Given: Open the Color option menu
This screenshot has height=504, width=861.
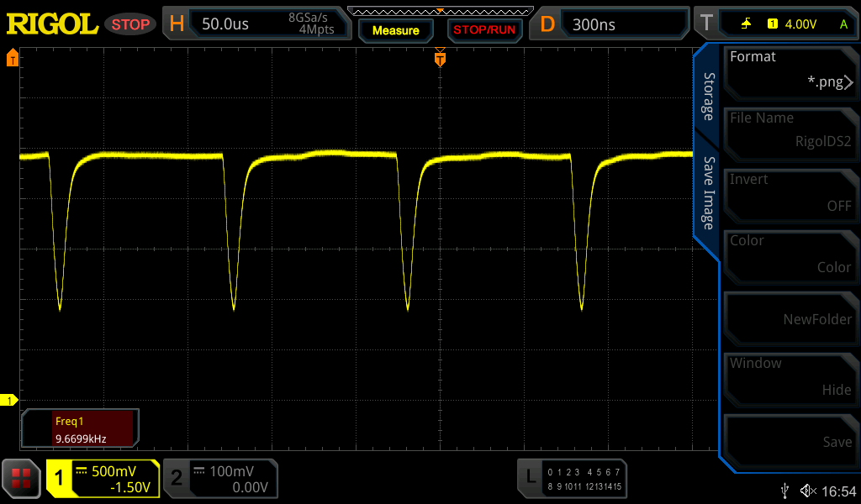Looking at the screenshot, I should click(790, 255).
